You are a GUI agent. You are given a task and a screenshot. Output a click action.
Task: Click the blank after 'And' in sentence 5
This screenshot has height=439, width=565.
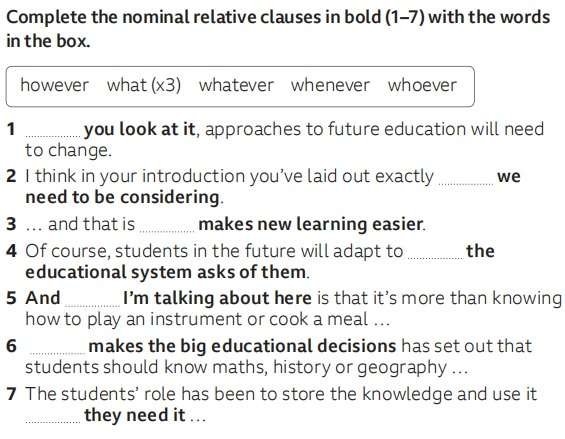[x=92, y=301]
